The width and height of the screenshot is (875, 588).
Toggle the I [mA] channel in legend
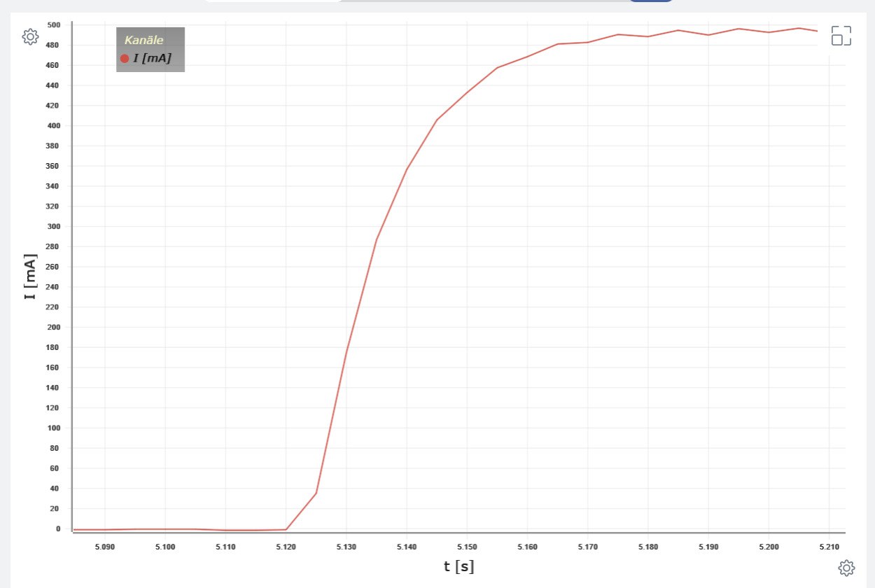tap(152, 59)
